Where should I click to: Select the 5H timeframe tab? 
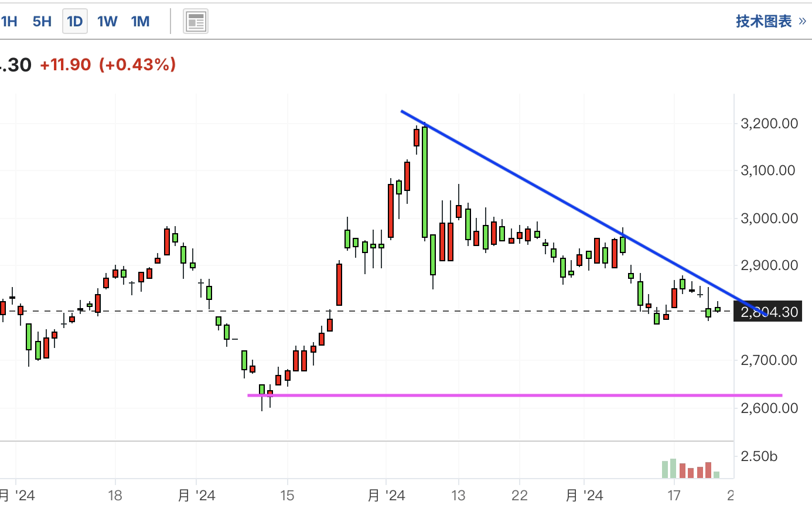42,22
